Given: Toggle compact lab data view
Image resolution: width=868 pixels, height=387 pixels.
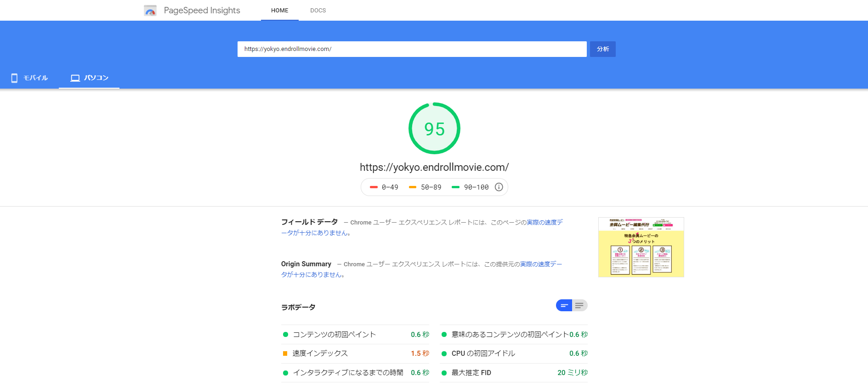Looking at the screenshot, I should pyautogui.click(x=564, y=305).
